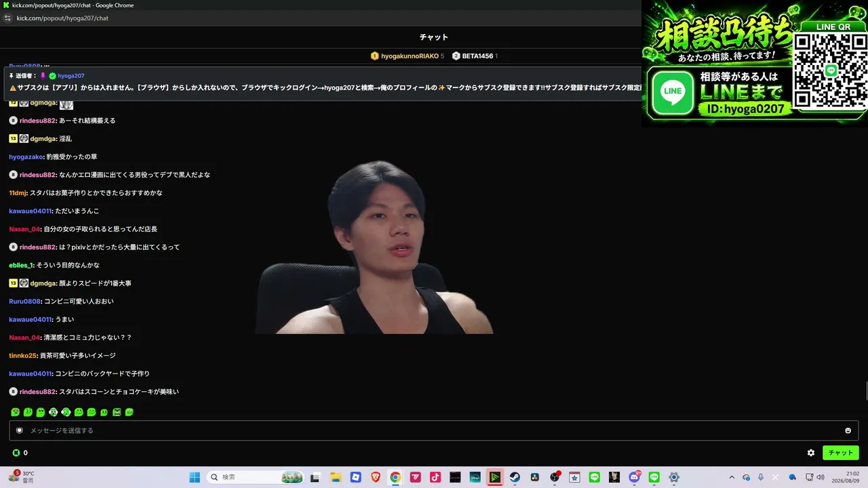Viewport: 868px width, 488px height.
Task: Open Discord from taskbar
Action: click(x=634, y=477)
